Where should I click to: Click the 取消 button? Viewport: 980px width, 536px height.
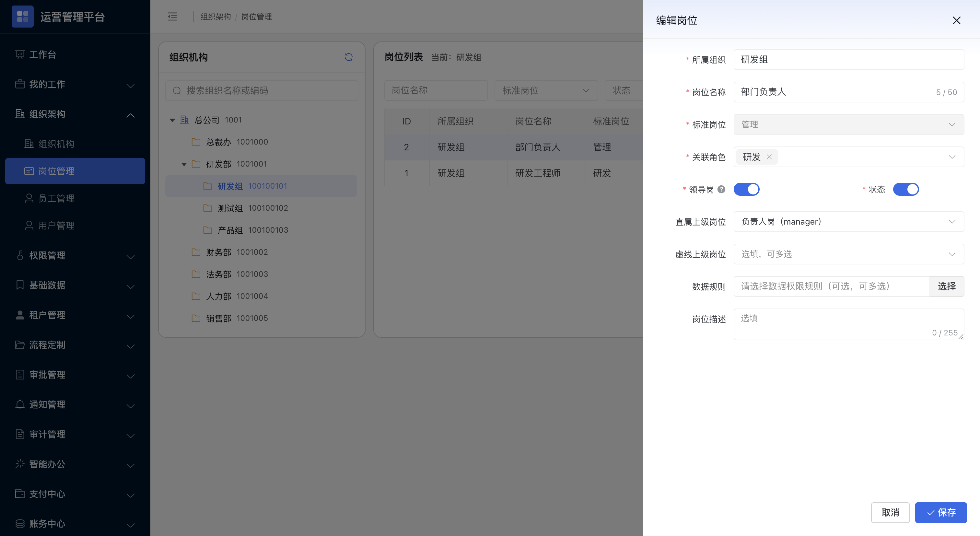pos(890,512)
